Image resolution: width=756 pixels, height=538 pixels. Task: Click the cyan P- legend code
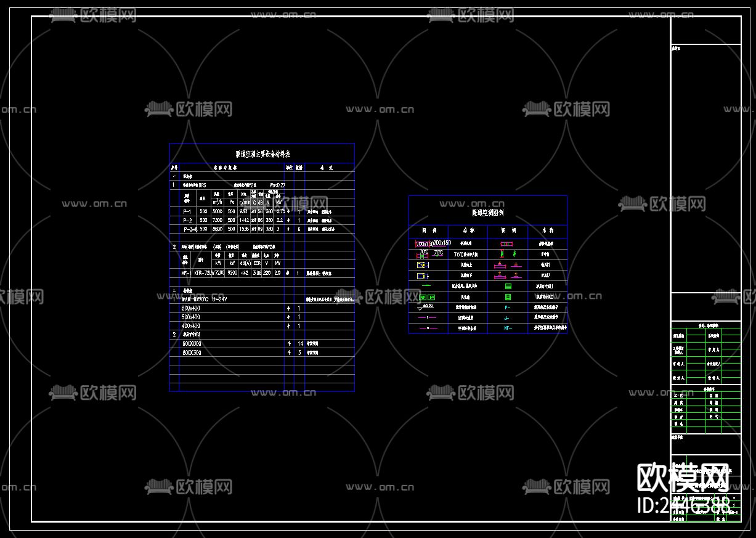508,307
